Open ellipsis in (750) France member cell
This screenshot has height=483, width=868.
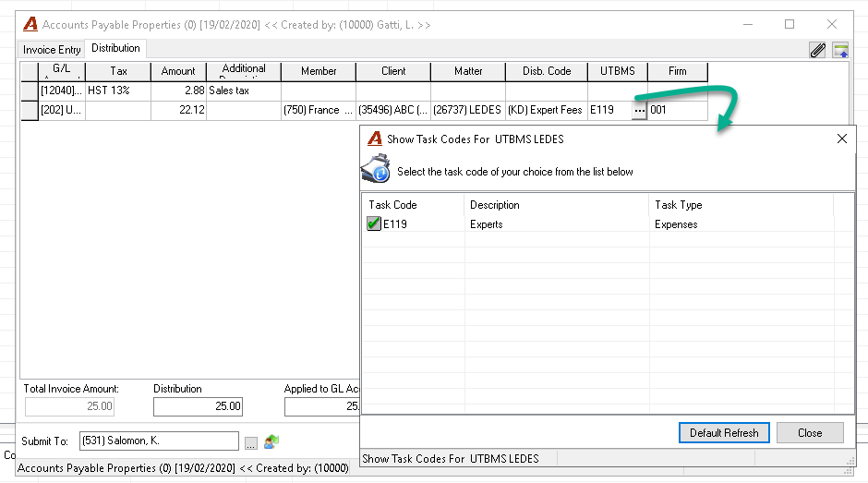348,110
